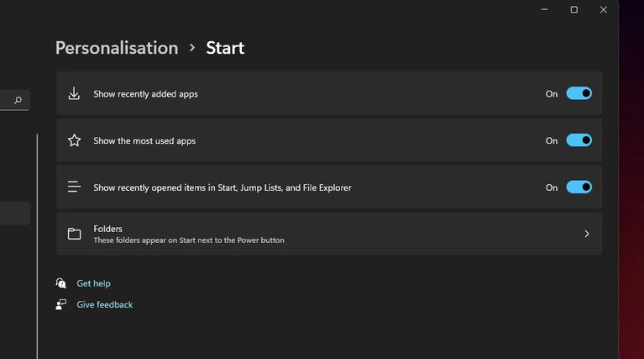Go back to Personalisation breadcrumb
Viewport: 644px width, 359px height.
click(x=117, y=48)
